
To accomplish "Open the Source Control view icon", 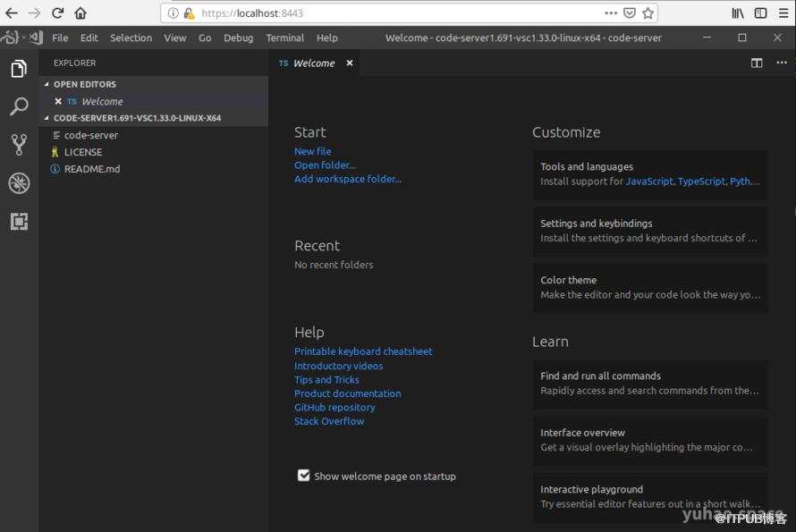I will (19, 145).
